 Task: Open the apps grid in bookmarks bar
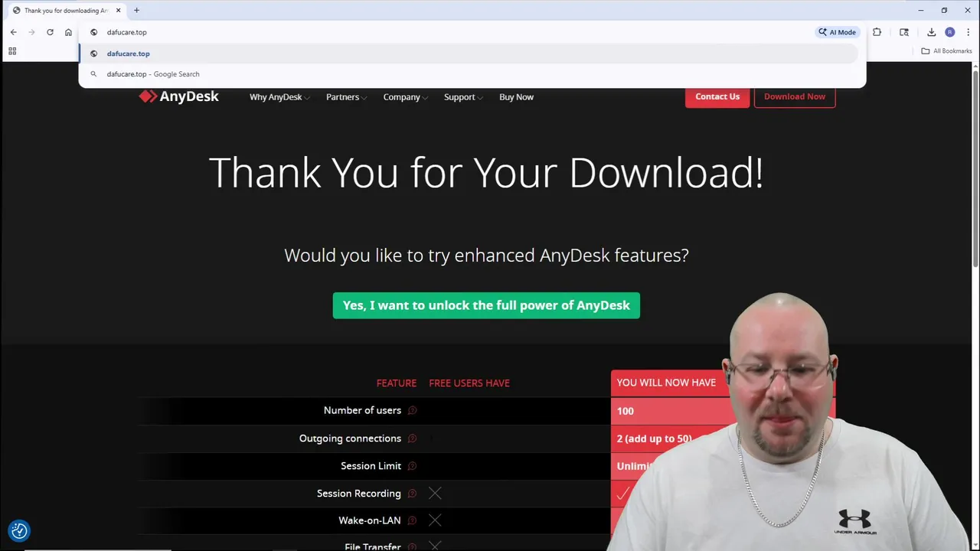pos(12,51)
